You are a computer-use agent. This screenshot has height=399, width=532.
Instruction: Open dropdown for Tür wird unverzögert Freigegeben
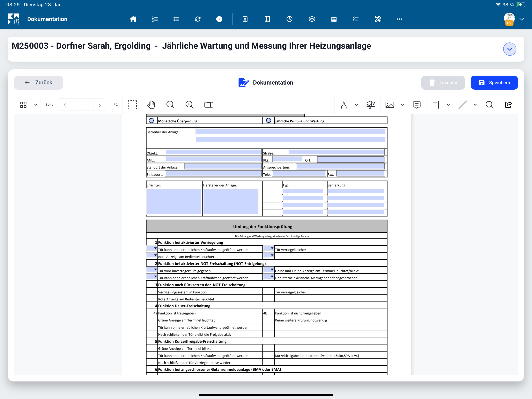[x=152, y=269]
